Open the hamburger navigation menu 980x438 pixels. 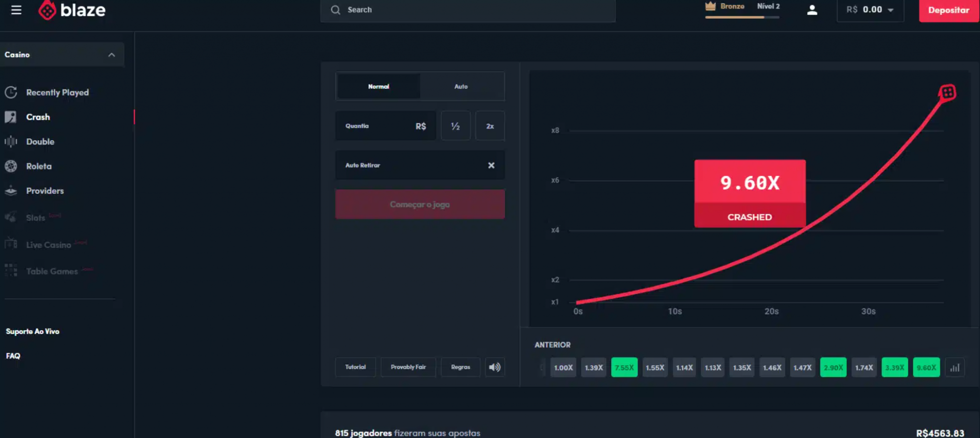(16, 10)
